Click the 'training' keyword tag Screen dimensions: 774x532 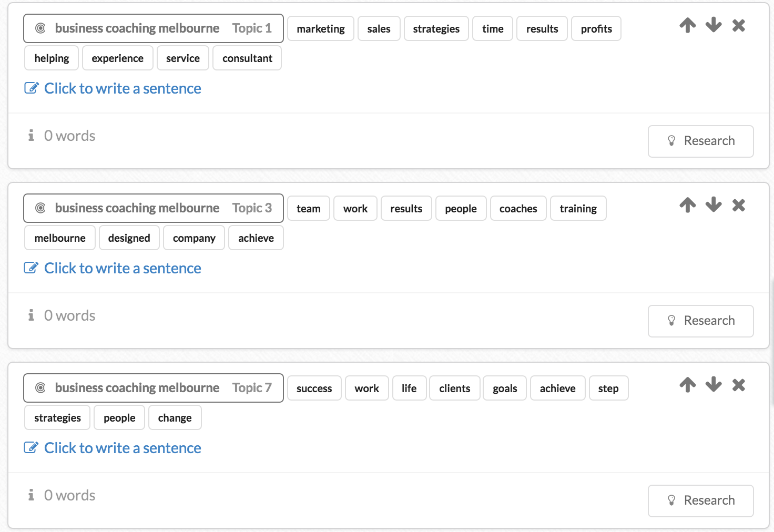coord(578,208)
